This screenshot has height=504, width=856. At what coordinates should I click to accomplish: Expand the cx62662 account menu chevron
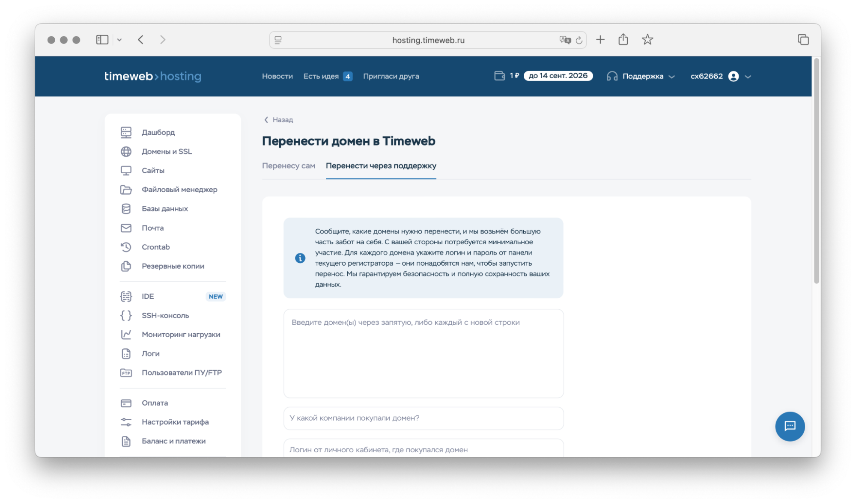click(x=748, y=77)
